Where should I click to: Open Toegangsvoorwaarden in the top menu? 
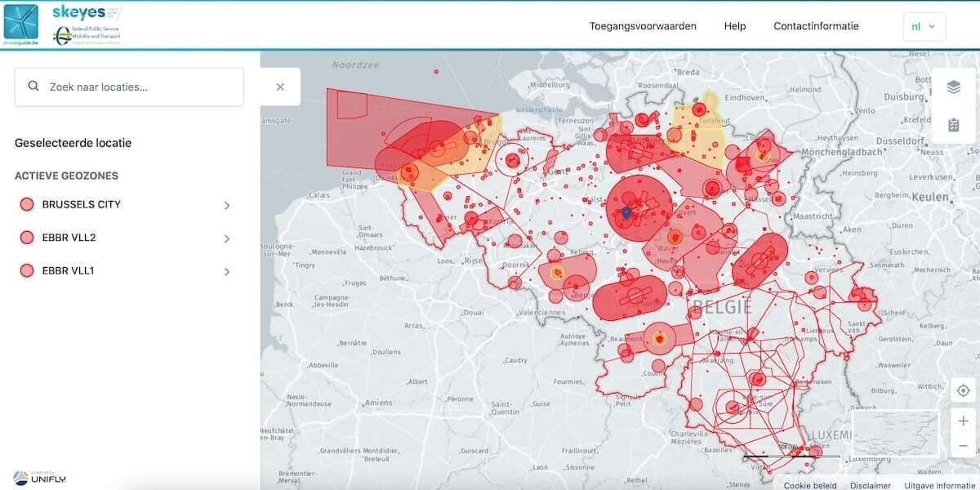pos(643,26)
